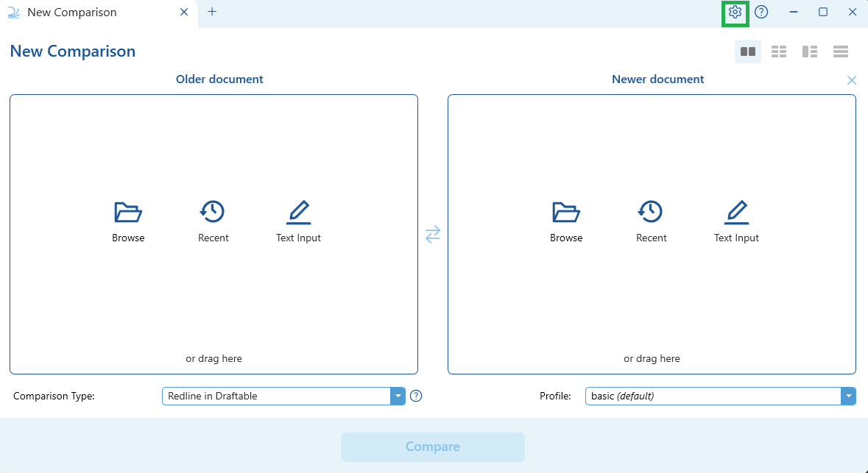
Task: Open help from the title bar question mark
Action: click(761, 13)
